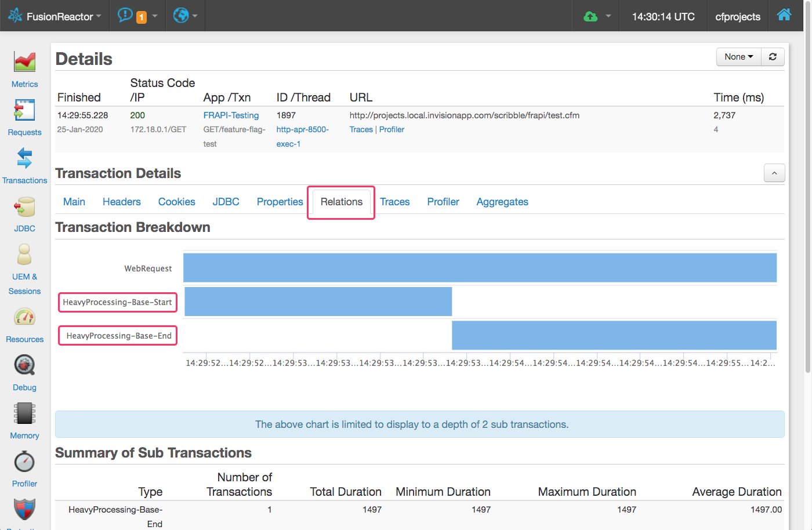
Task: Open the Resources gauge icon
Action: [24, 317]
